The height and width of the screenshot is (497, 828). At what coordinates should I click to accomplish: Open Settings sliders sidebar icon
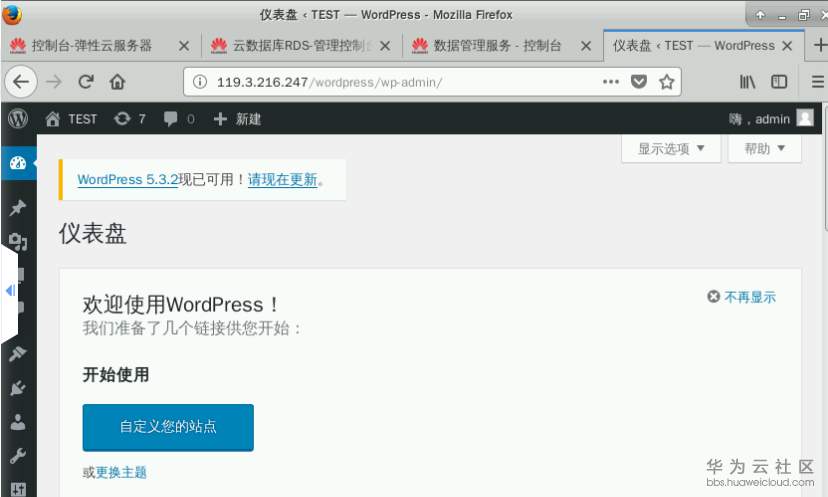[18, 489]
